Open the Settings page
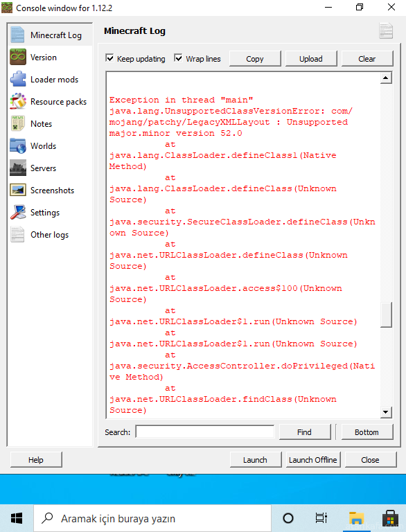 (51, 213)
